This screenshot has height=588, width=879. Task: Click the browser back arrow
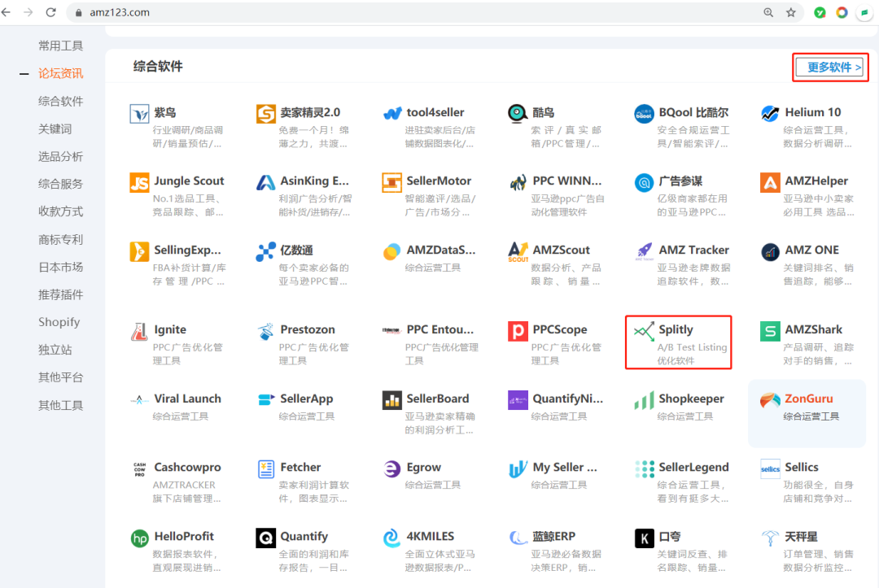tap(7, 12)
